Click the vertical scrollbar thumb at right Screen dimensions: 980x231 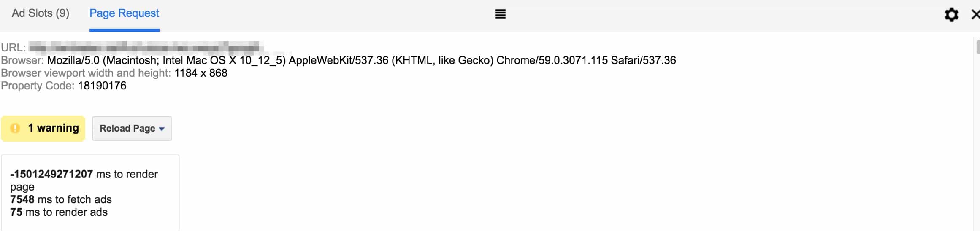pos(977,46)
